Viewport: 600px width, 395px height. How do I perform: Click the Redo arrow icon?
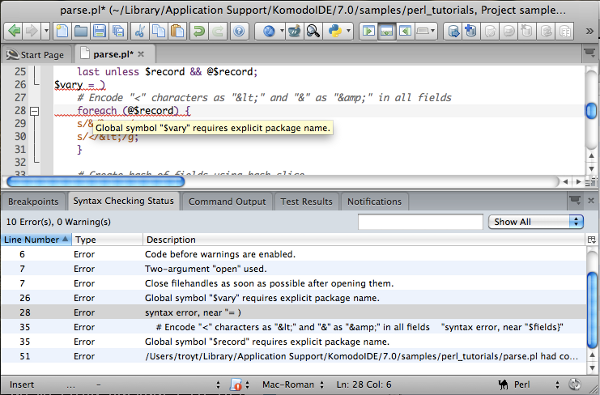[x=218, y=31]
